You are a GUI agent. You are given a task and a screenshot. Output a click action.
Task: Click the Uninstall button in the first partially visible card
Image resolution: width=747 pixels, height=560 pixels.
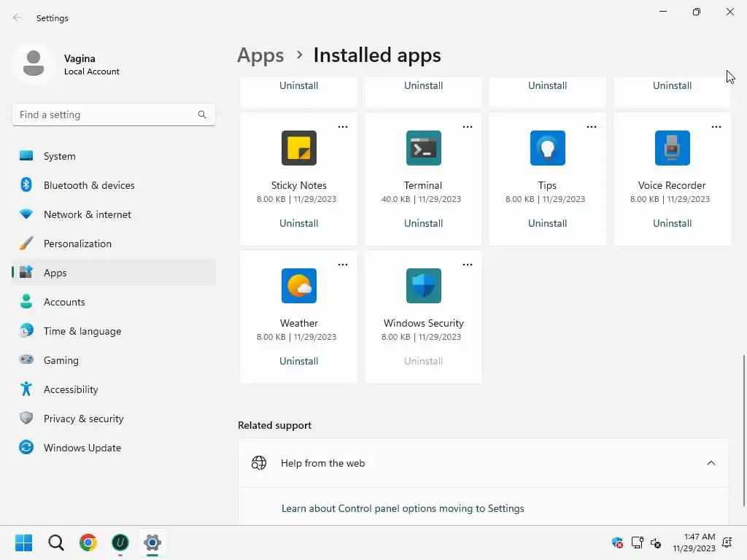click(x=298, y=86)
